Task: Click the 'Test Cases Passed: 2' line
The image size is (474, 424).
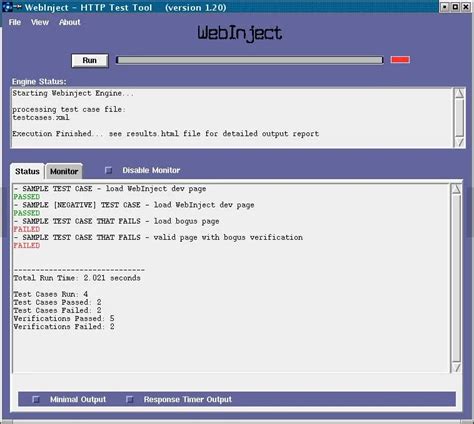Action: click(57, 302)
